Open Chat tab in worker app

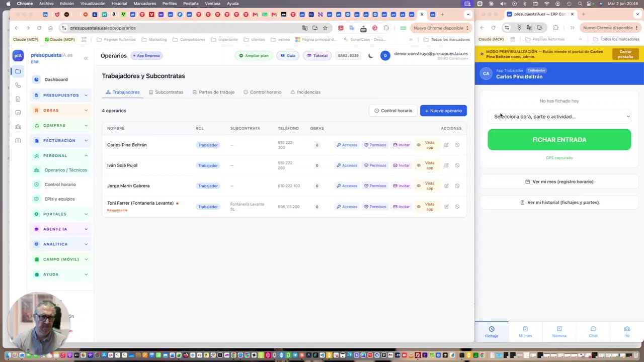(593, 331)
